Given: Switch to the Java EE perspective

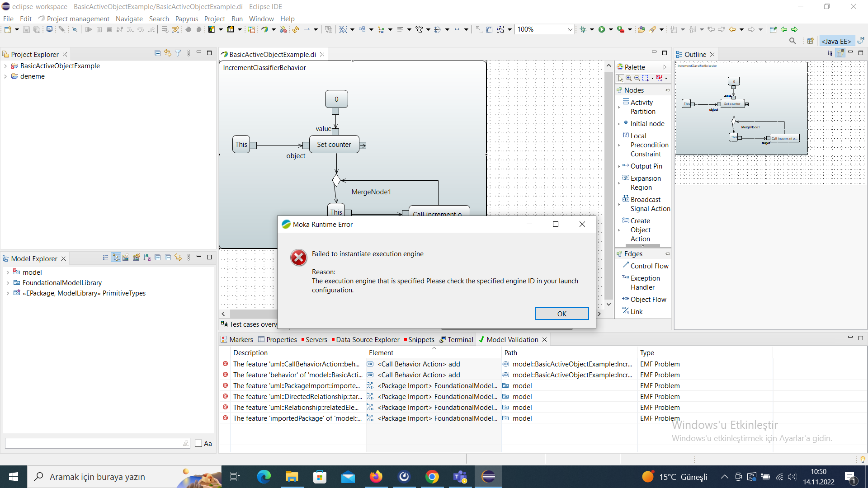Looking at the screenshot, I should point(836,41).
